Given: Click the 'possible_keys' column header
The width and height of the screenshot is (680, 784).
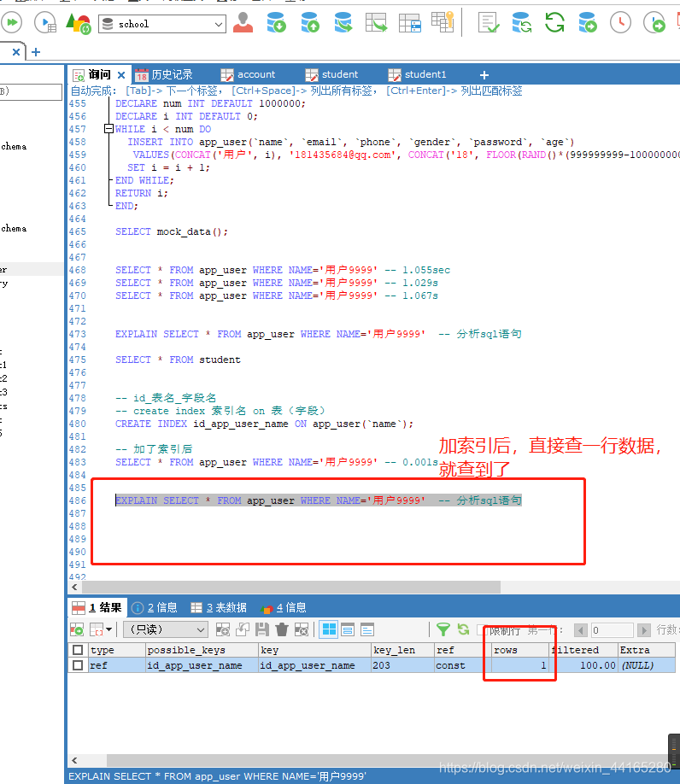Looking at the screenshot, I should 202,650.
